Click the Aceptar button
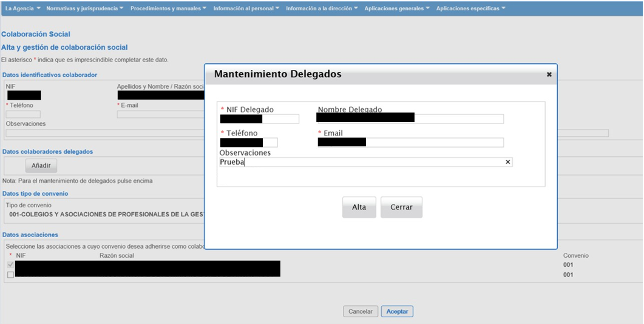 pos(397,311)
